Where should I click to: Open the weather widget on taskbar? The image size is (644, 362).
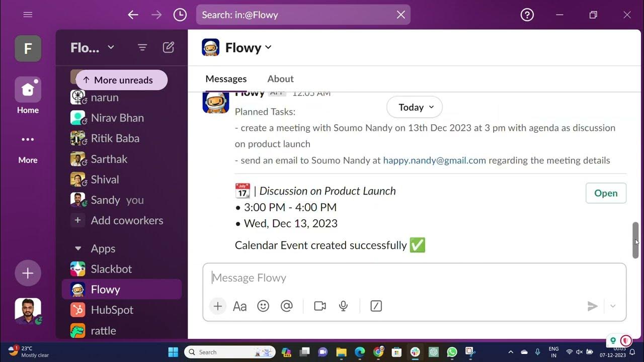(29, 351)
